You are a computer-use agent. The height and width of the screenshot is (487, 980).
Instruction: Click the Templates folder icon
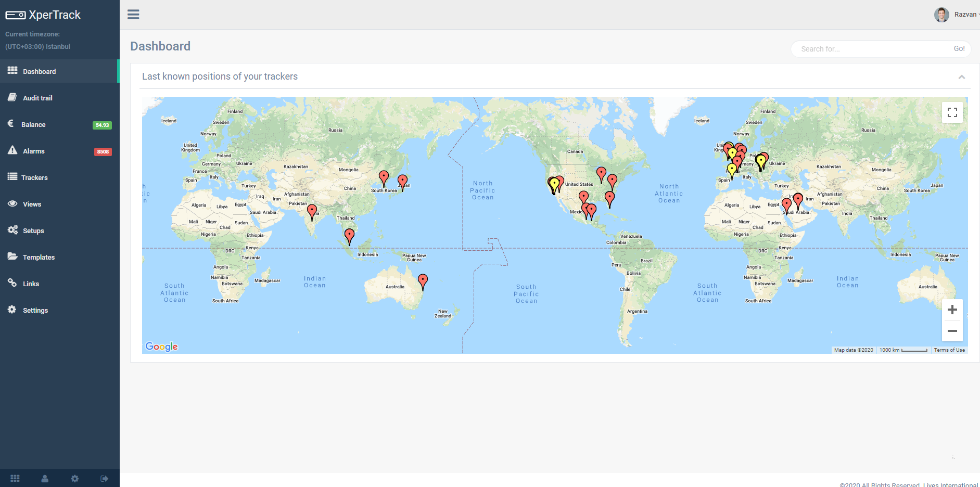[12, 257]
